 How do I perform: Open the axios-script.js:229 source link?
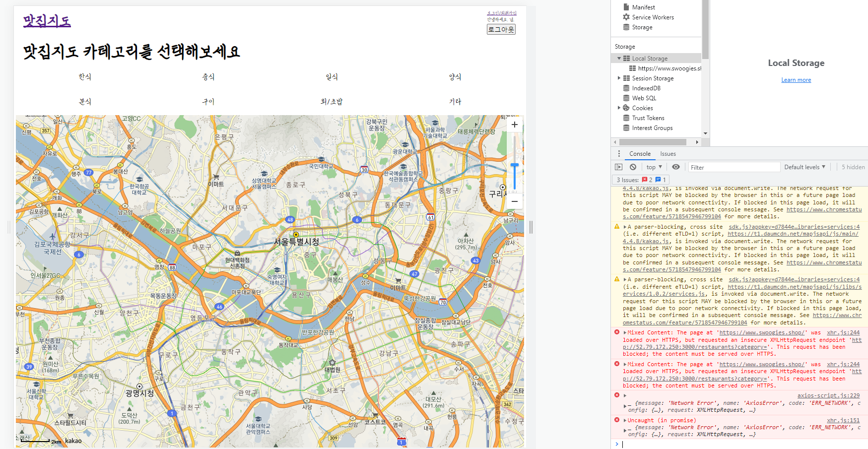coord(828,395)
